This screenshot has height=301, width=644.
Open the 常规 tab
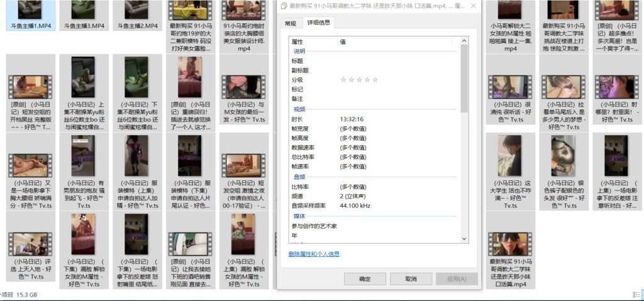point(290,23)
